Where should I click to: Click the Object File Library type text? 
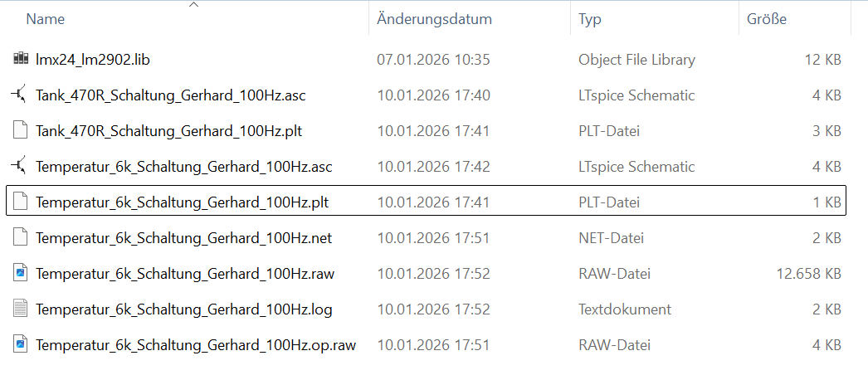636,60
